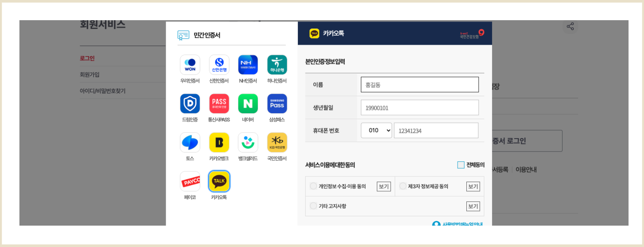Click the 이용안내 link
The height and width of the screenshot is (247, 644).
pyautogui.click(x=526, y=169)
